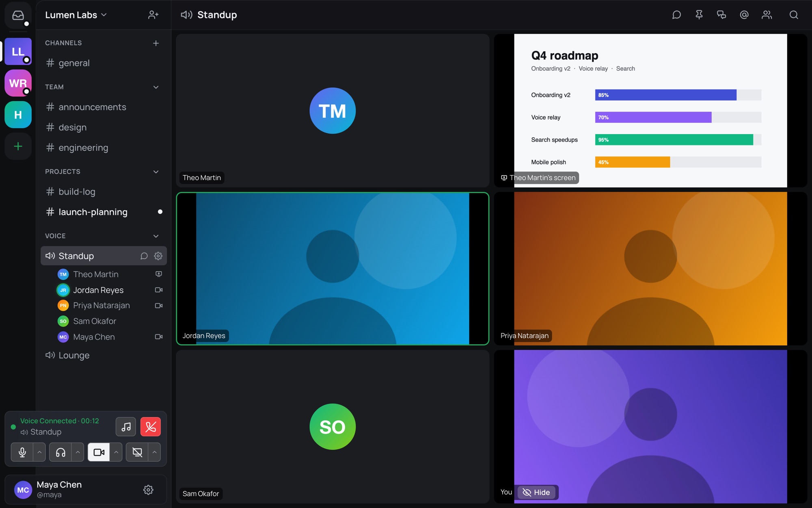The image size is (812, 508).
Task: Disconnect from voice with the red hang-up button
Action: point(151,427)
